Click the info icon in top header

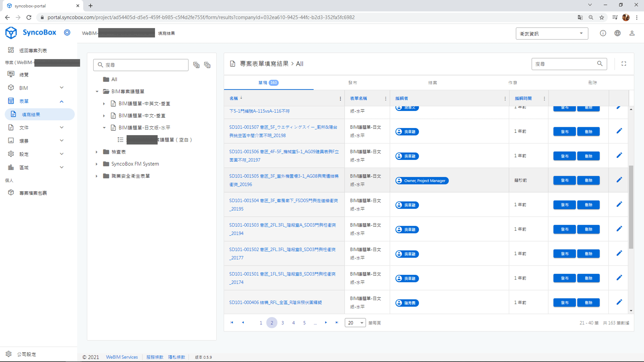tap(603, 33)
